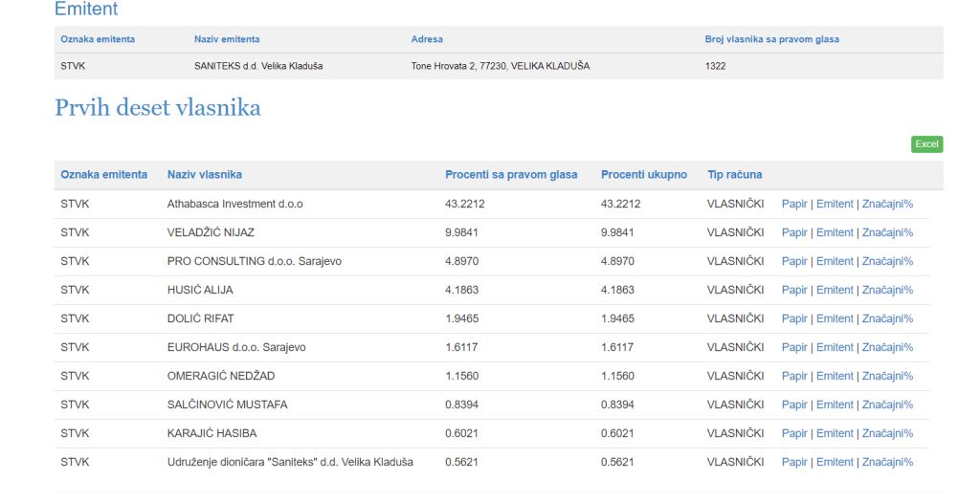Click the Procenti ukupno column header
980x502 pixels.
pos(644,174)
